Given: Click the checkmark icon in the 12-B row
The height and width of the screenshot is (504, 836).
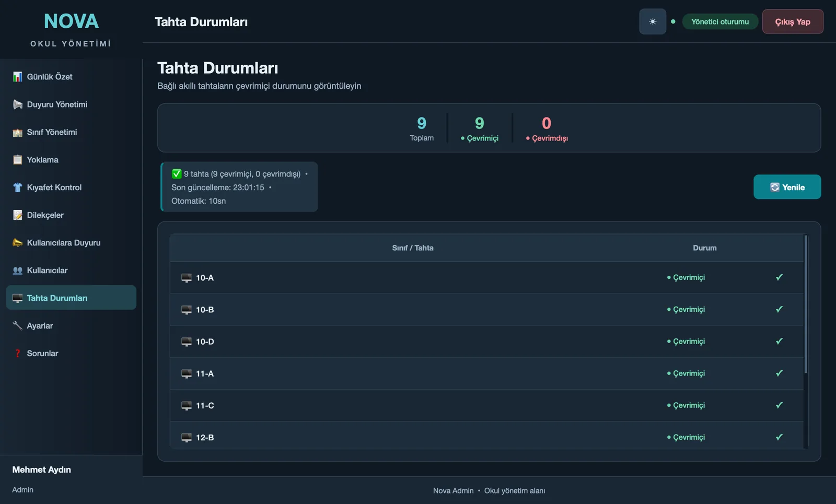Looking at the screenshot, I should pos(779,437).
